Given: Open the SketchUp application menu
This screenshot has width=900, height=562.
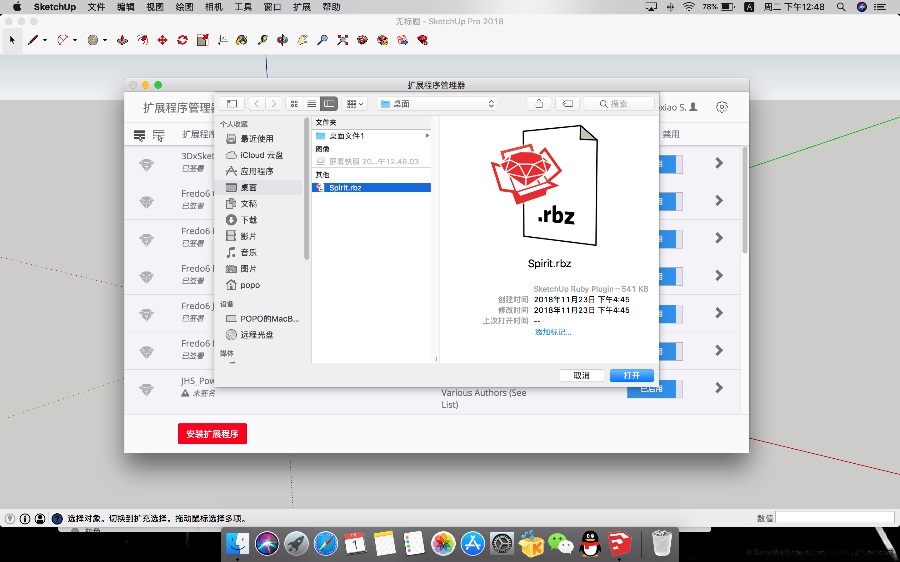Looking at the screenshot, I should coord(55,7).
